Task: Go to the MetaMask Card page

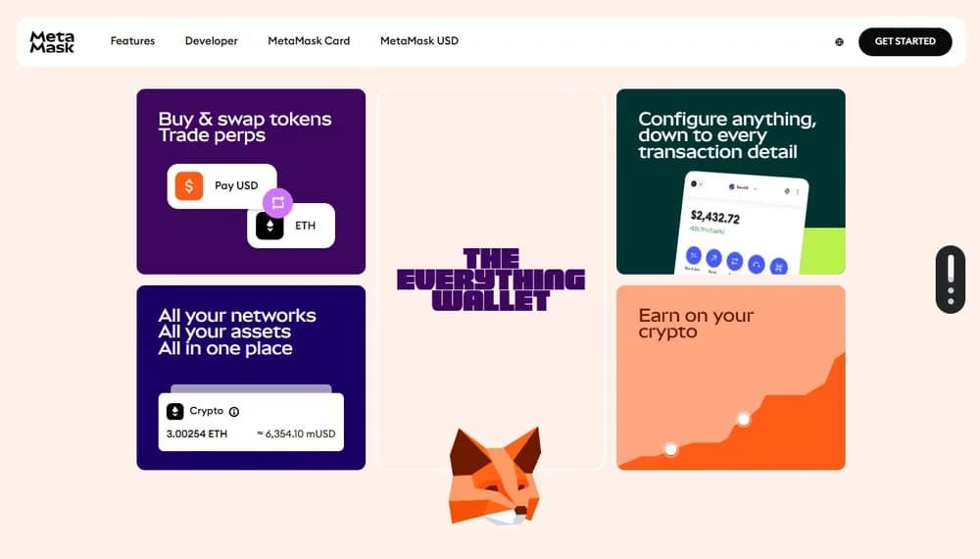Action: pos(309,41)
